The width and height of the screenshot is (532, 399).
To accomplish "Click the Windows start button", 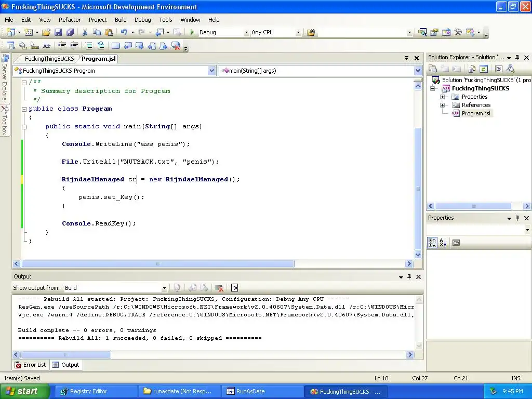I will pos(25,391).
